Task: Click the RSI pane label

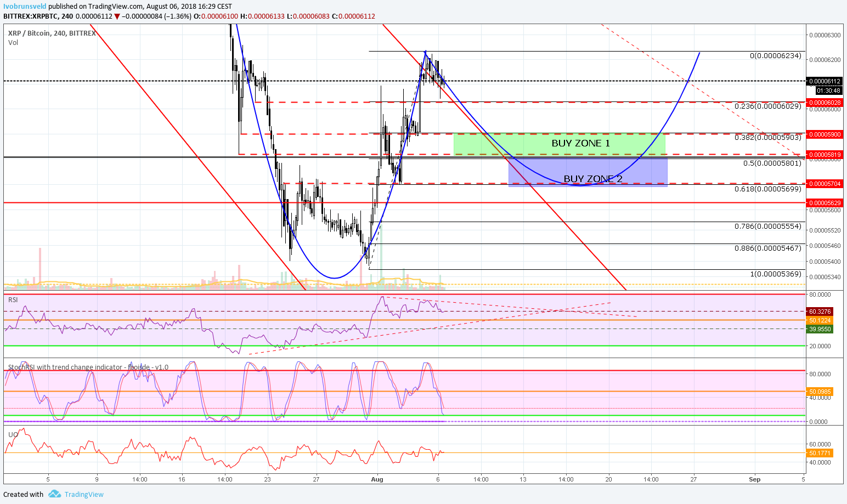Action: 13,299
